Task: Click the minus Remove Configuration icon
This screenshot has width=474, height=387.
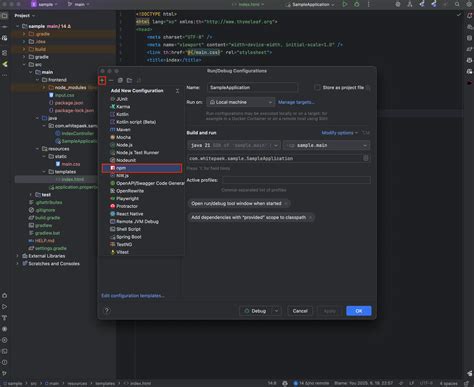Action: point(111,80)
